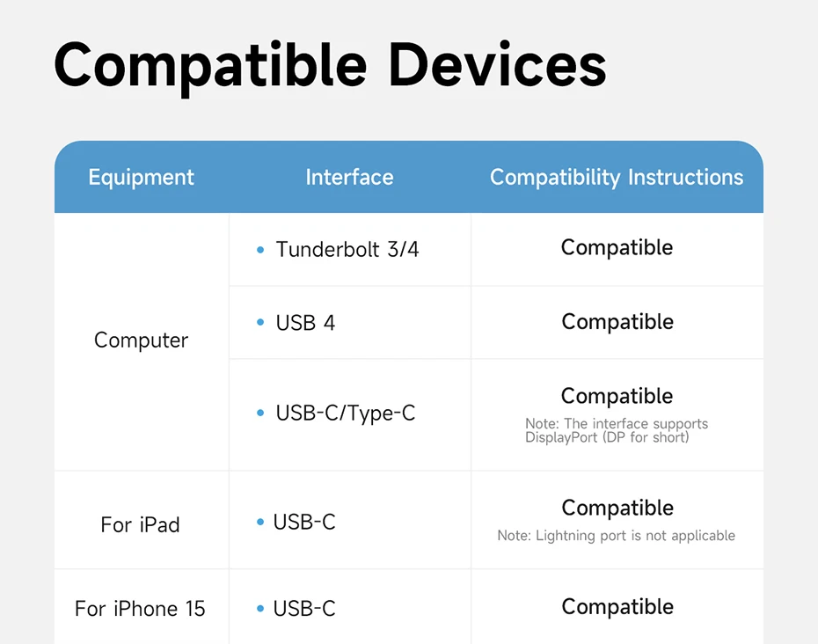Click the Compatible Devices title
Image resolution: width=818 pixels, height=644 pixels.
tap(330, 65)
